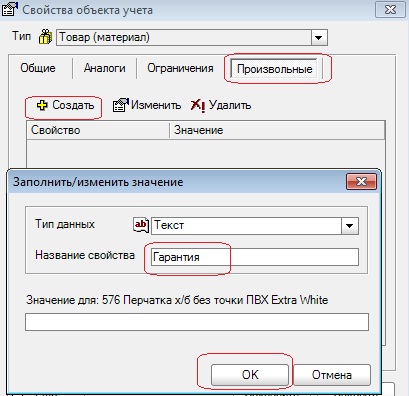This screenshot has height=396, width=409.
Task: Close the Заполнить/изменить значение dialog
Action: click(361, 182)
